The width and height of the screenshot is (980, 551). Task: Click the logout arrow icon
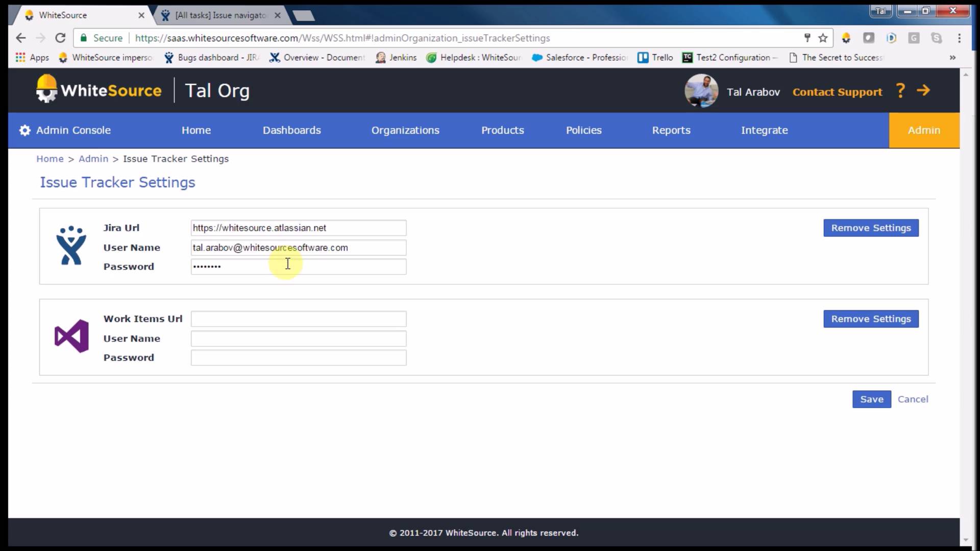point(923,91)
